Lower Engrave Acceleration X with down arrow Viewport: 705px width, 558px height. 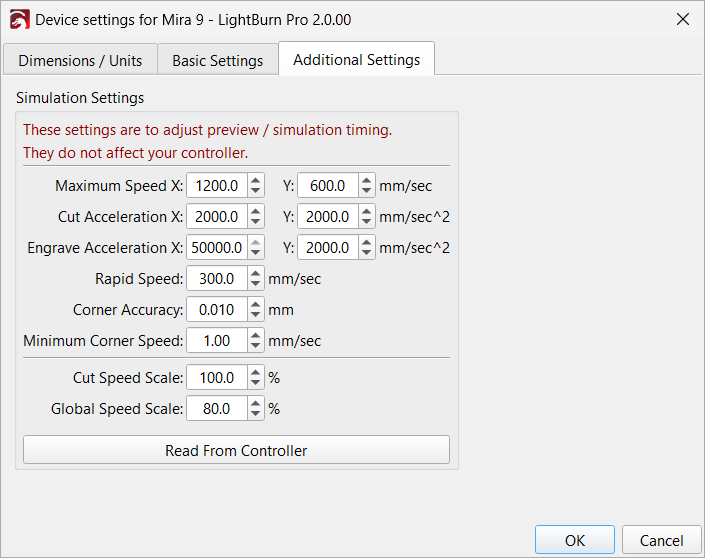[256, 253]
